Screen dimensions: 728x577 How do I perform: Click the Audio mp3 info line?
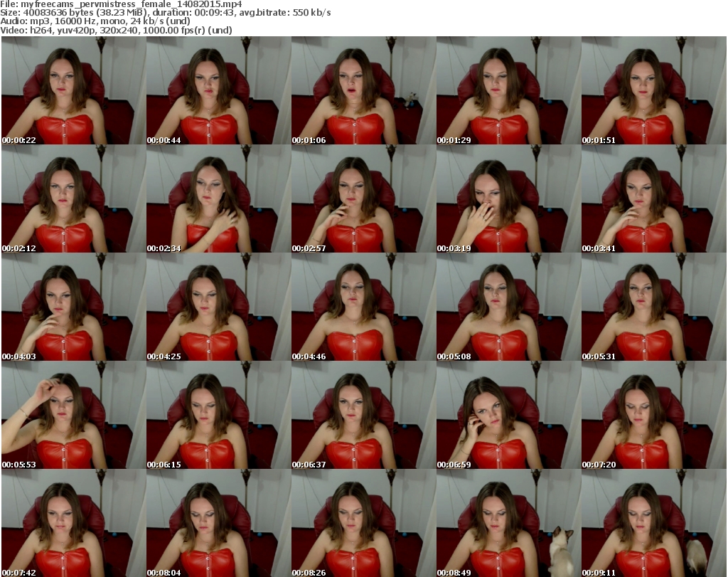pos(95,21)
